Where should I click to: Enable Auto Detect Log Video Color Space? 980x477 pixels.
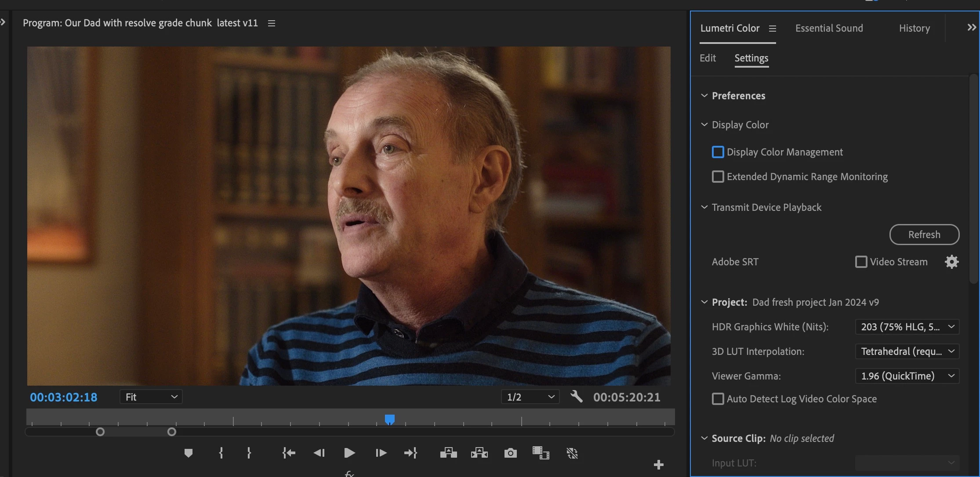718,399
